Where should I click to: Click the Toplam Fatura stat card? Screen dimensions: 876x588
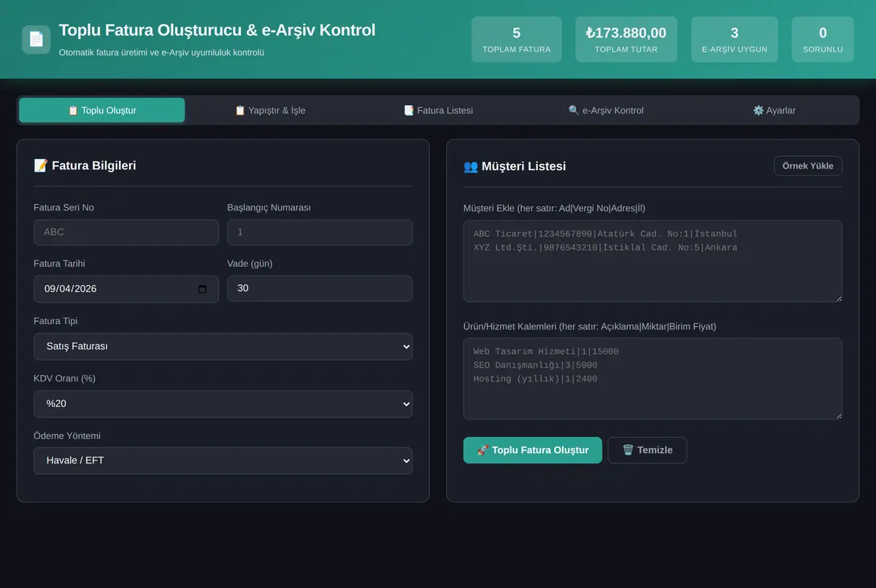tap(517, 39)
